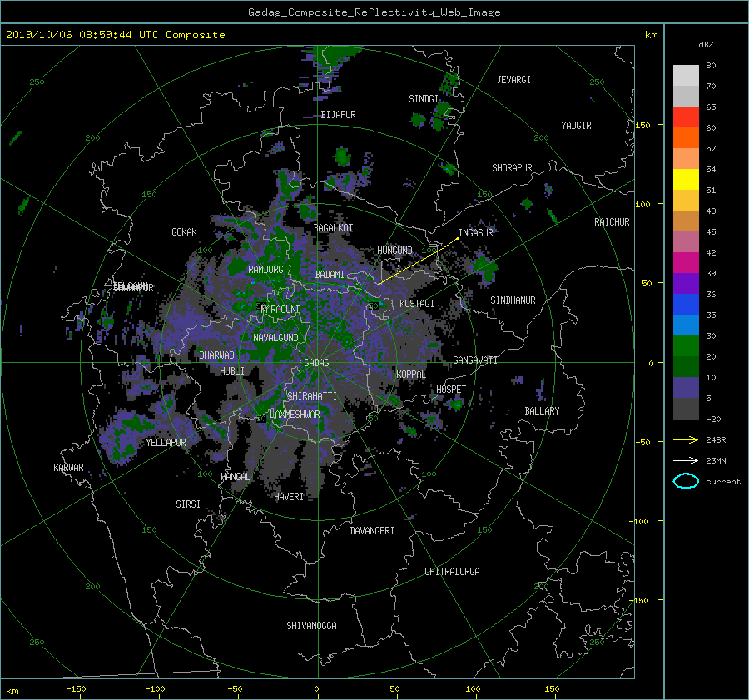Screen dimensions: 749x700
Task: Select the CHITRADURGA map label
Action: (x=452, y=572)
